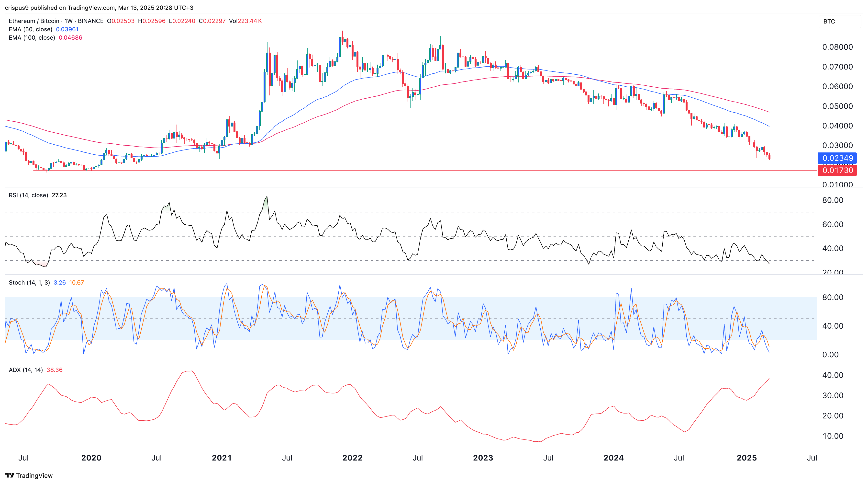This screenshot has width=868, height=484.
Task: Select the RSI (14, close) indicator label
Action: pos(28,195)
